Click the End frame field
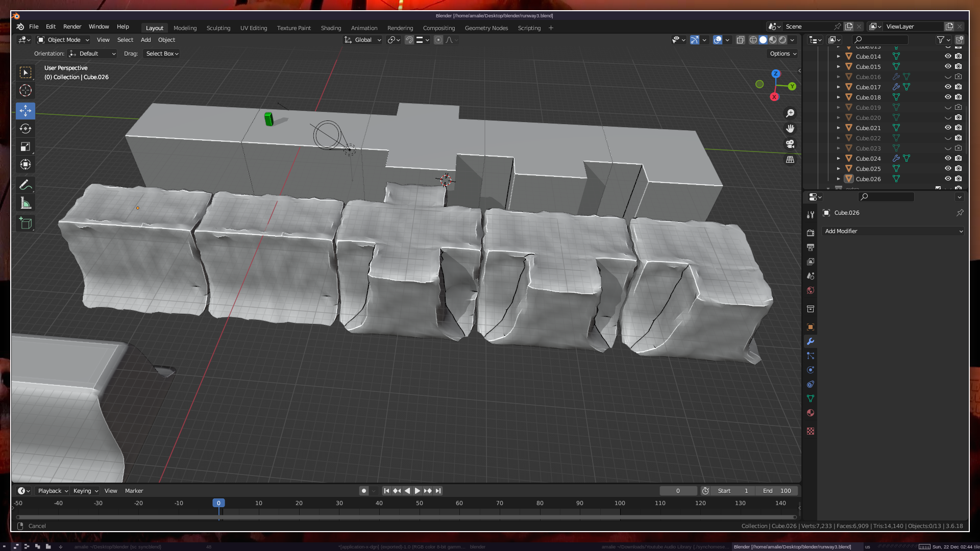 [777, 491]
